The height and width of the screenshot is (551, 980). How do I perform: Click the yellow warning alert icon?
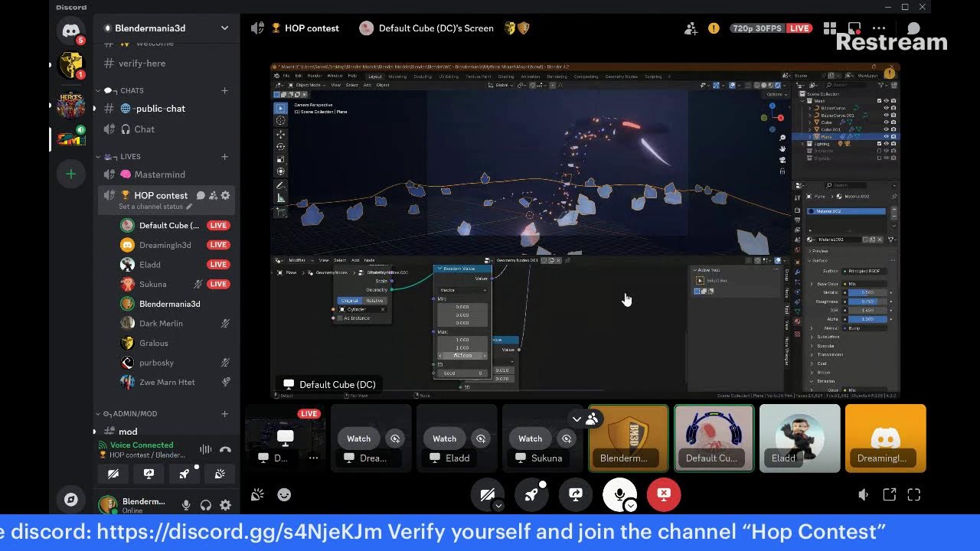[714, 28]
